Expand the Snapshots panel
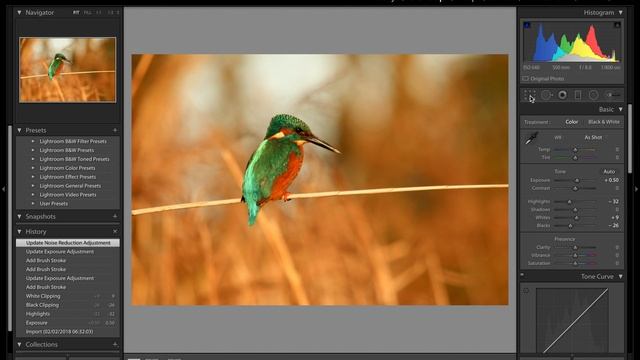The width and height of the screenshot is (640, 360). pos(19,216)
